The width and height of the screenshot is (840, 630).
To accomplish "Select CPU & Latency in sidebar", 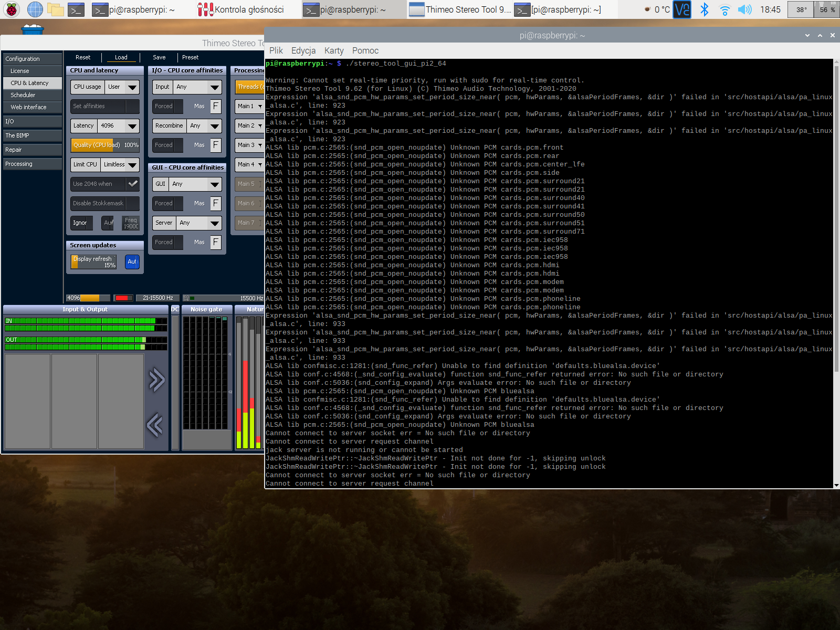I will pyautogui.click(x=33, y=83).
